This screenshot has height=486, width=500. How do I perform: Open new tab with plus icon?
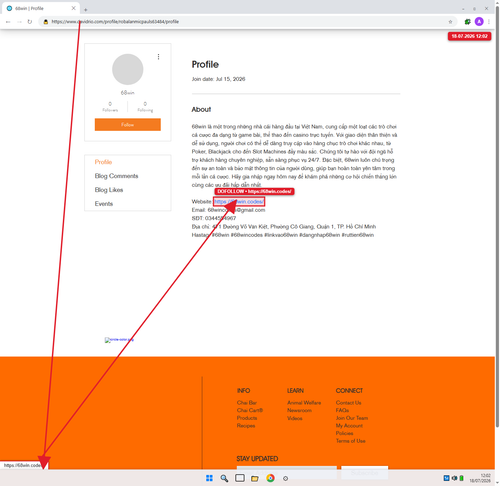click(x=86, y=10)
